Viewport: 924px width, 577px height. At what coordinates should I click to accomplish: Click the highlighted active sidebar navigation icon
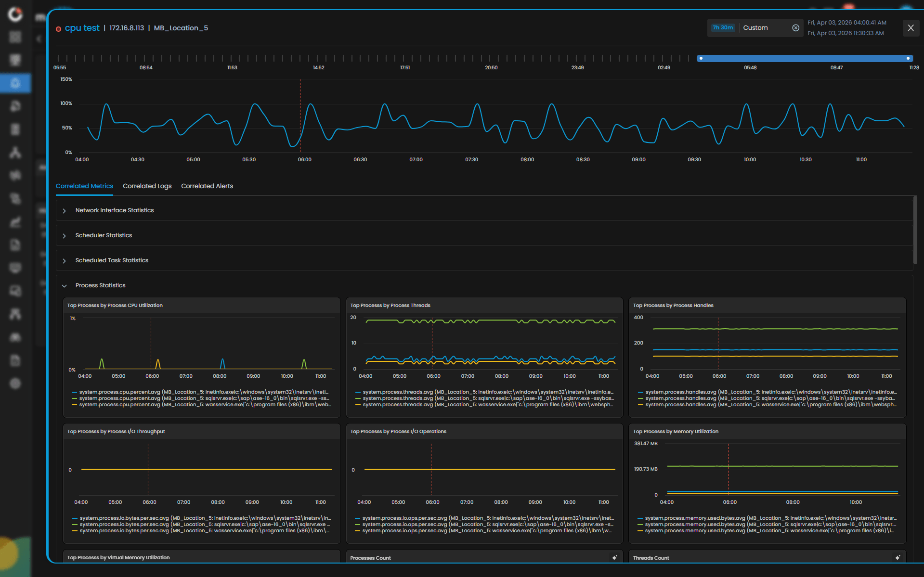coord(15,83)
